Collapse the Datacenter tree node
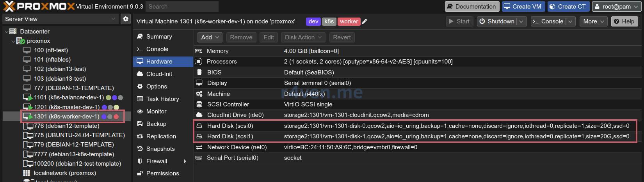This screenshot has height=182, width=644. [6, 32]
